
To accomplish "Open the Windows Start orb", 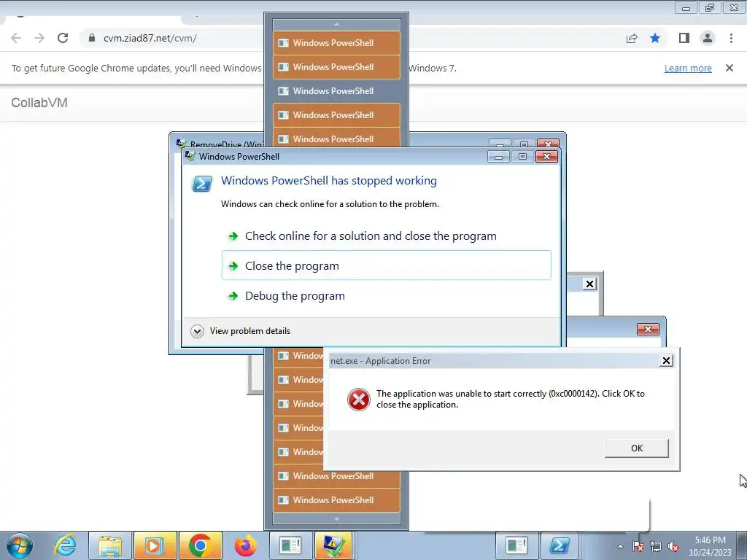I will pos(20,545).
